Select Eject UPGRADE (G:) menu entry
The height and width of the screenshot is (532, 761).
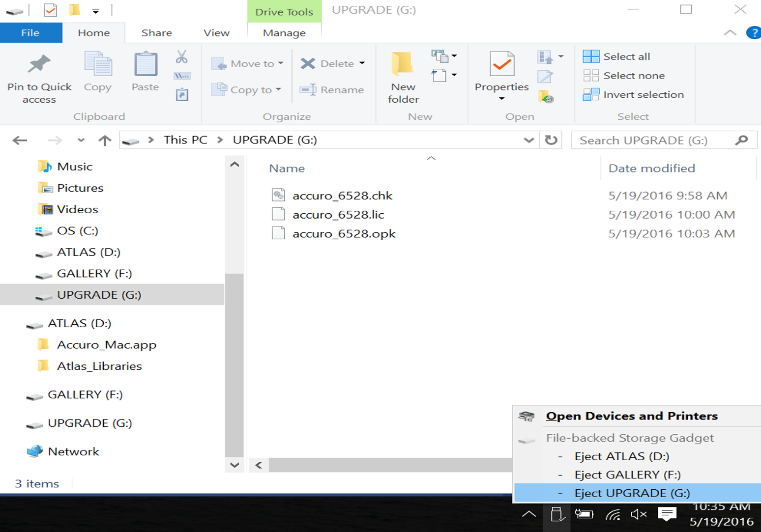coord(637,493)
